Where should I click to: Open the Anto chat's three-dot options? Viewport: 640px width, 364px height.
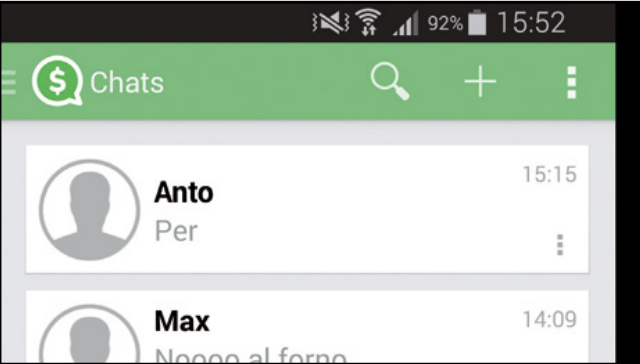pyautogui.click(x=560, y=245)
